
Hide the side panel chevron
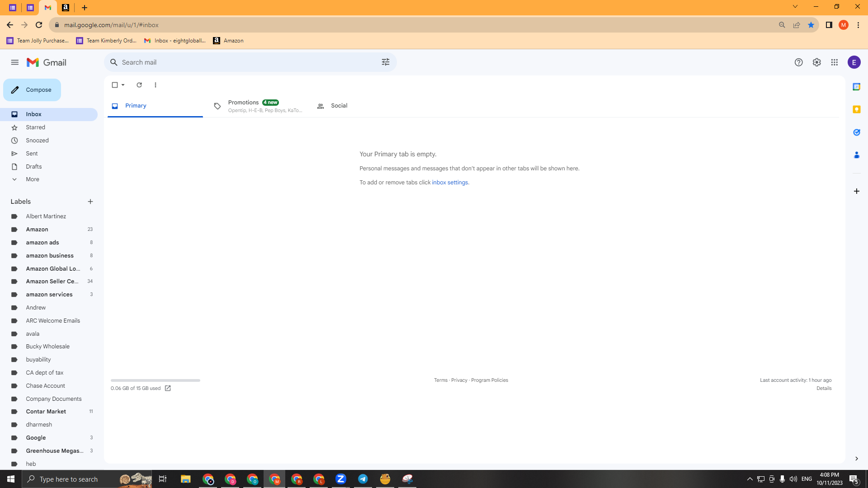856,459
